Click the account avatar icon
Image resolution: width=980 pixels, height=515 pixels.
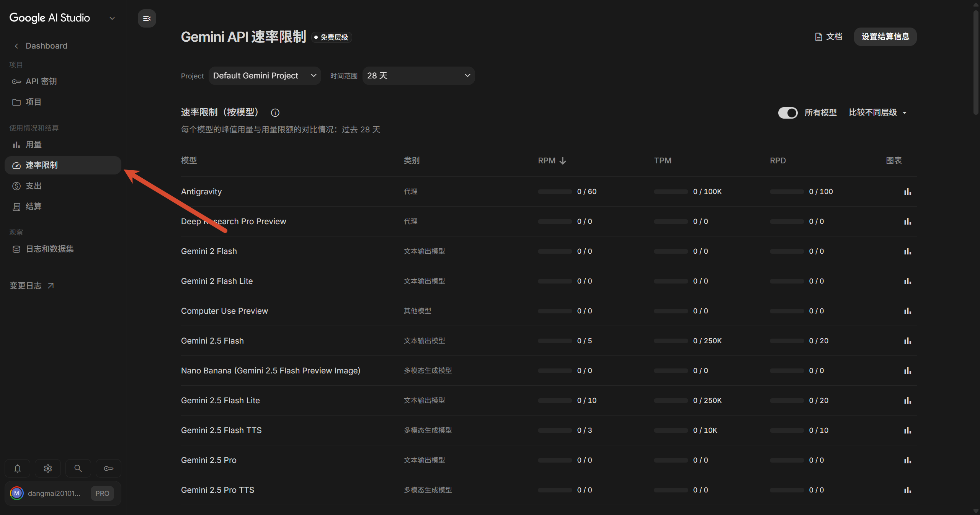tap(16, 493)
